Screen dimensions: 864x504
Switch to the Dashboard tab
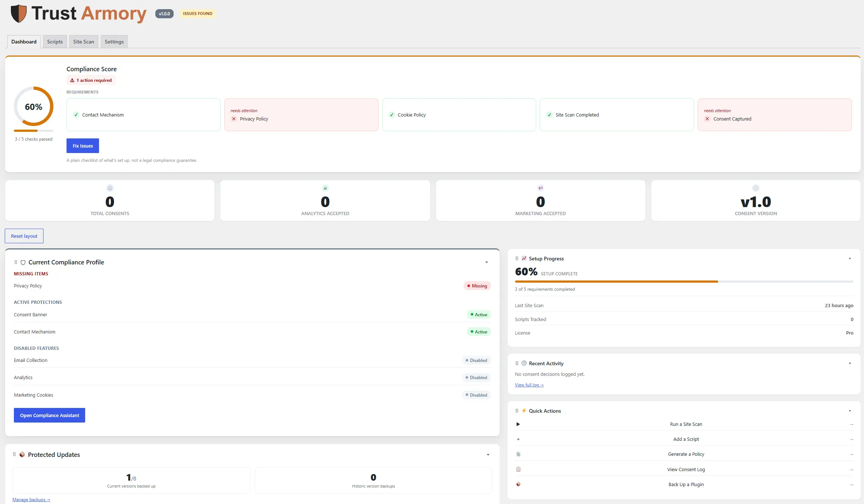(24, 42)
